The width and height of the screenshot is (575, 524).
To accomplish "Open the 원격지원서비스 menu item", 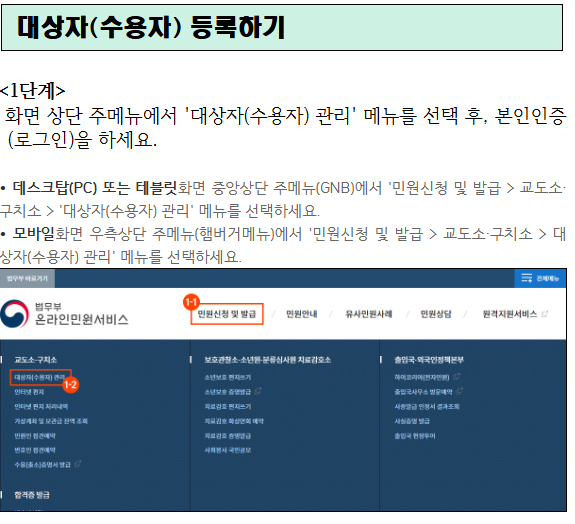I will (x=509, y=314).
